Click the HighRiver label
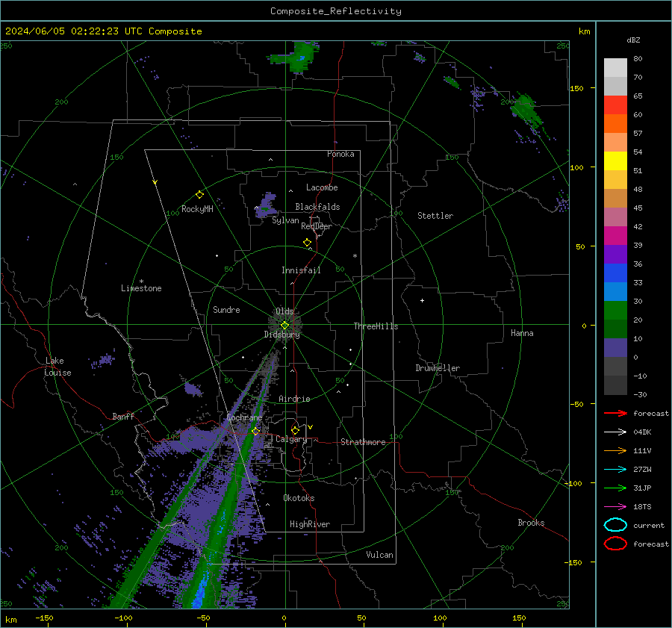672x628 pixels. pos(310,524)
